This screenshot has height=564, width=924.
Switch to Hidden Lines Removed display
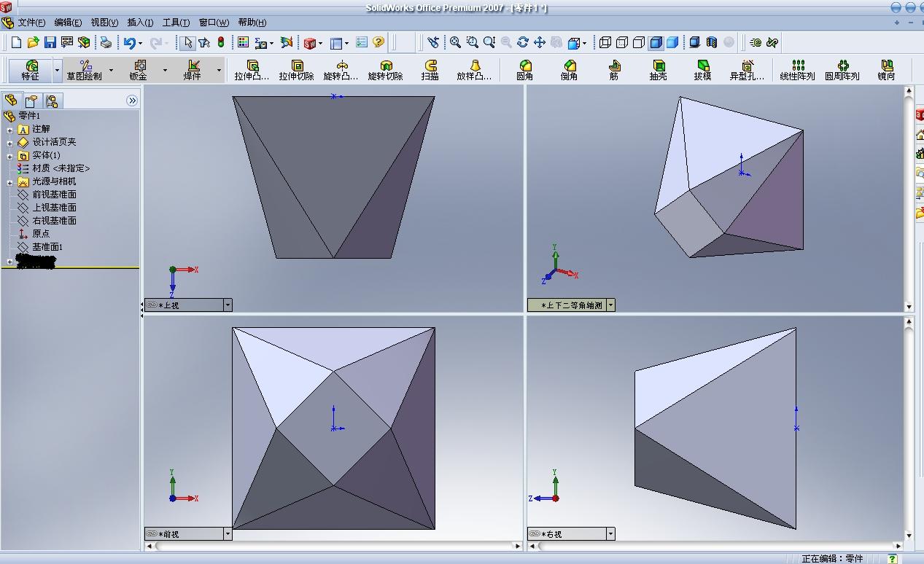tap(638, 43)
